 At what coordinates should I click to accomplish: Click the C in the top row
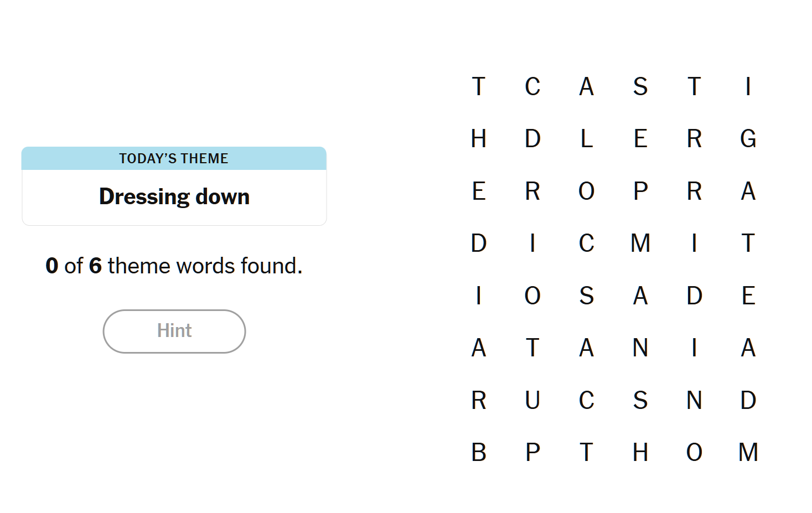tap(532, 86)
